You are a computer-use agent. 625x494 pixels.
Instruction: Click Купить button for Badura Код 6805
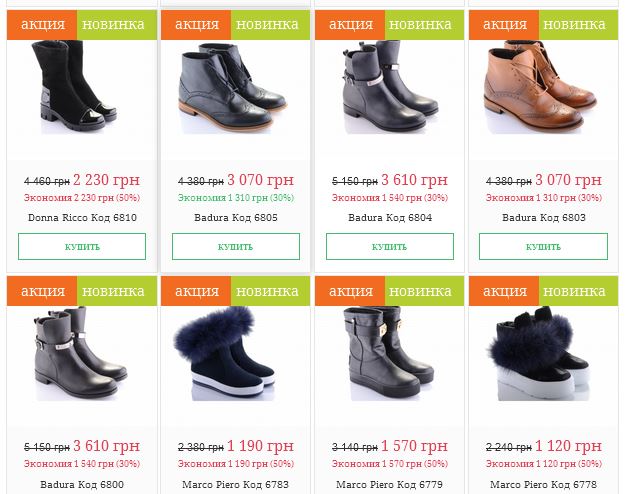pyautogui.click(x=236, y=246)
